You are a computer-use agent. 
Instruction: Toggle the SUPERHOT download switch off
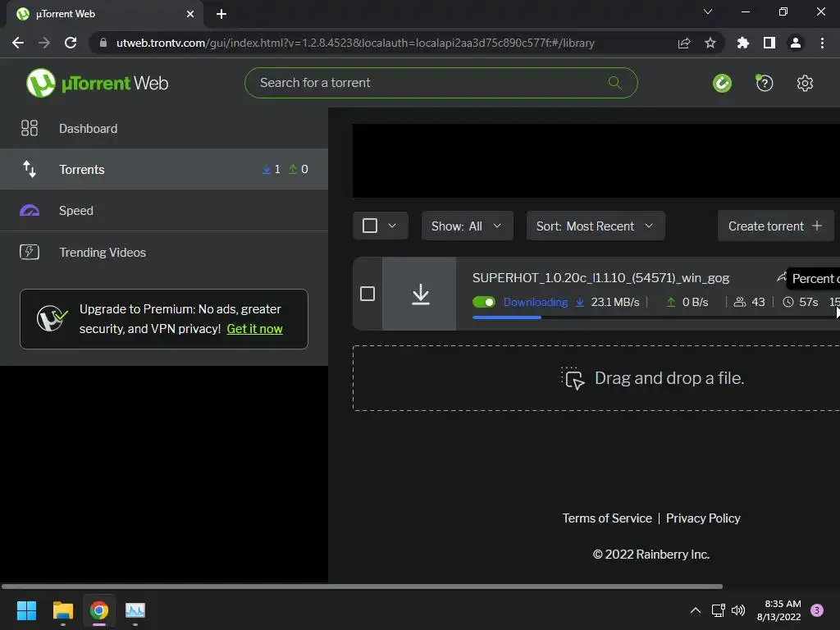tap(484, 302)
